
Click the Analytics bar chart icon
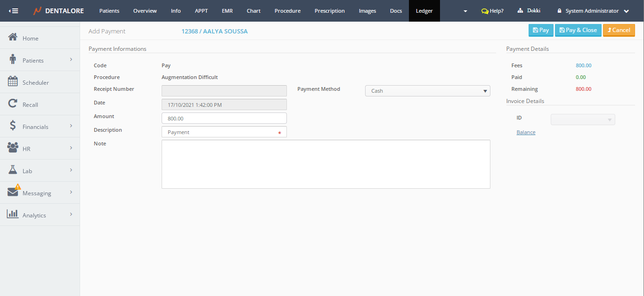coord(13,214)
